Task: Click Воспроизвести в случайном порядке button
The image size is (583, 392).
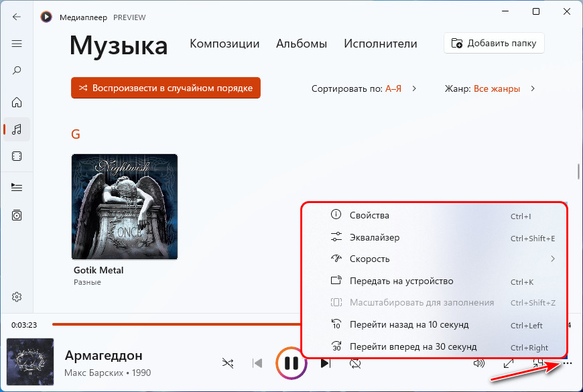Action: pyautogui.click(x=166, y=88)
